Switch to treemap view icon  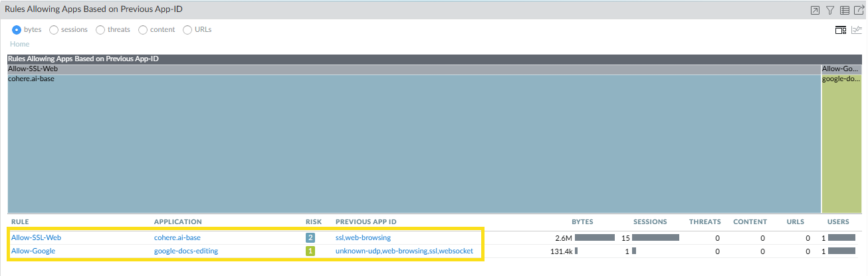coord(841,30)
